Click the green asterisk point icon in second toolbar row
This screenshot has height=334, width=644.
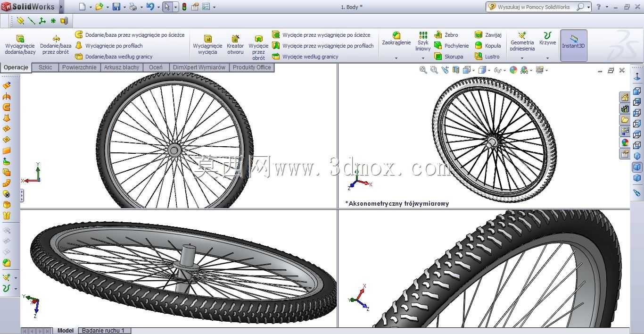point(53,21)
